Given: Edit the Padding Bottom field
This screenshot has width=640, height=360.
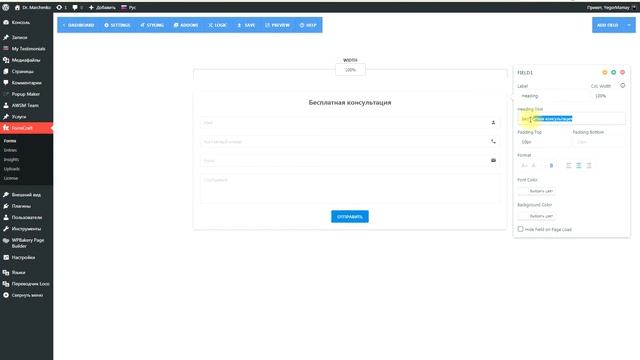Looking at the screenshot, I should 599,142.
